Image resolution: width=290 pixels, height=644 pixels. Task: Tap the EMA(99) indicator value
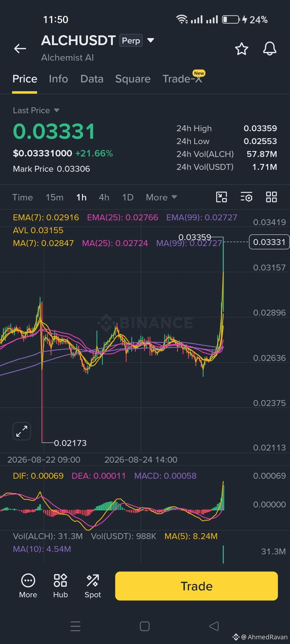(202, 217)
